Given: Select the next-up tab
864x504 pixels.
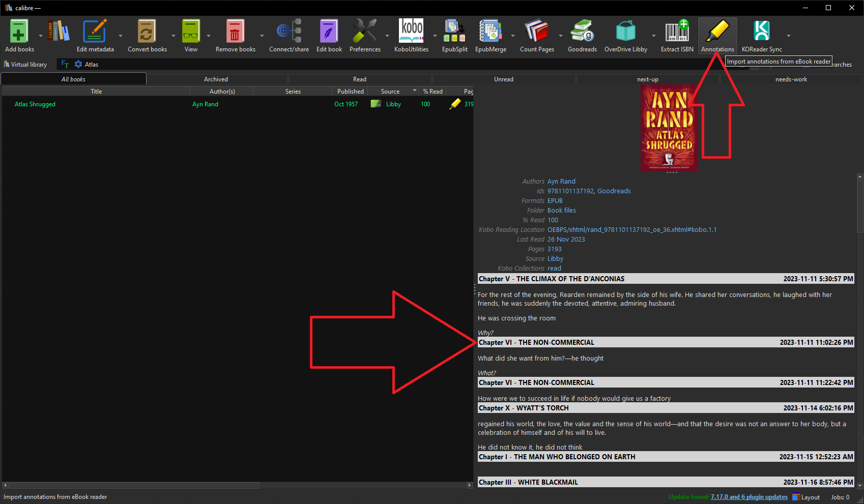Looking at the screenshot, I should (x=648, y=79).
